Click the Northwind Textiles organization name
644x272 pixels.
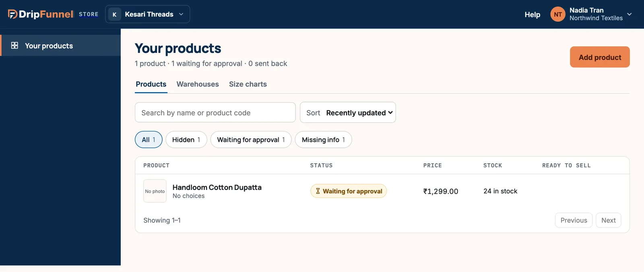(x=596, y=18)
